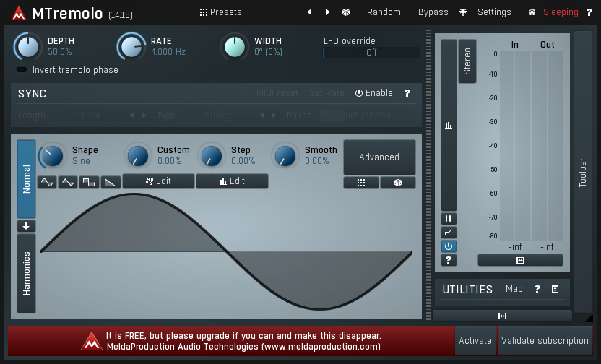This screenshot has height=364, width=601.
Task: Open the Presets menu
Action: pyautogui.click(x=220, y=12)
